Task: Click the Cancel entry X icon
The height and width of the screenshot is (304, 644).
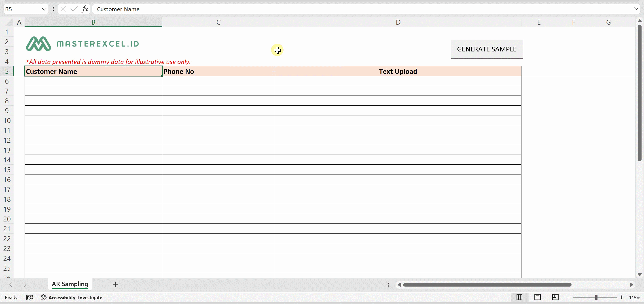Action: (63, 9)
